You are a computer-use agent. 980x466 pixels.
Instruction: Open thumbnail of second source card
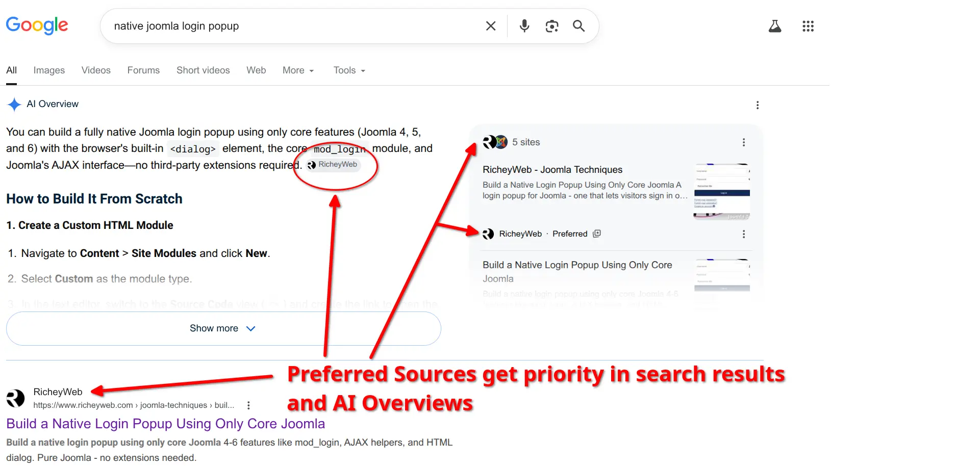coord(722,275)
